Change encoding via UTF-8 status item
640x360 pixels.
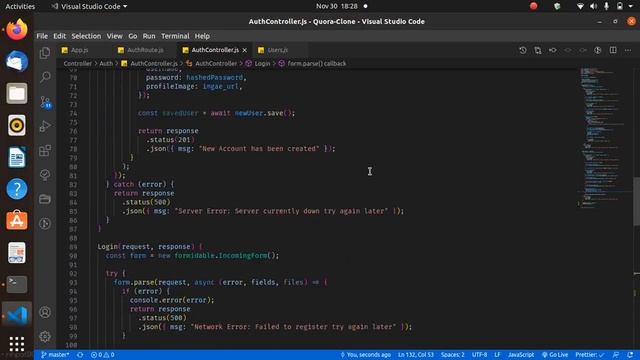click(479, 355)
